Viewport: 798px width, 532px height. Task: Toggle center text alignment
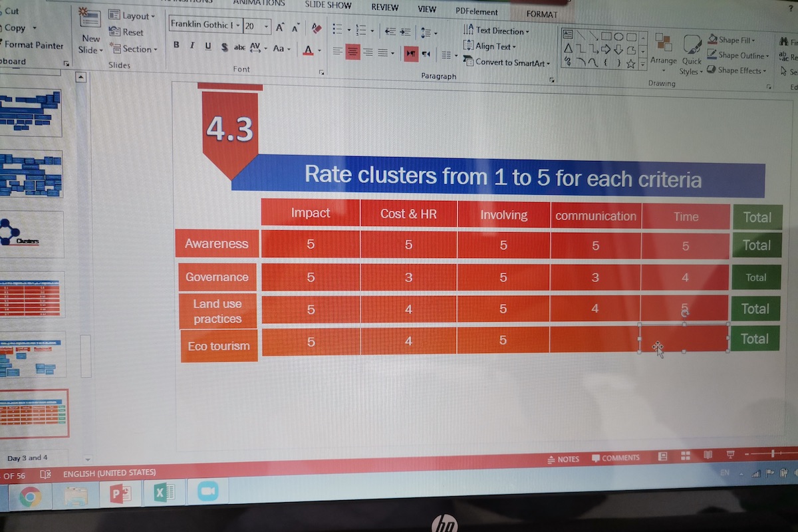[x=352, y=52]
